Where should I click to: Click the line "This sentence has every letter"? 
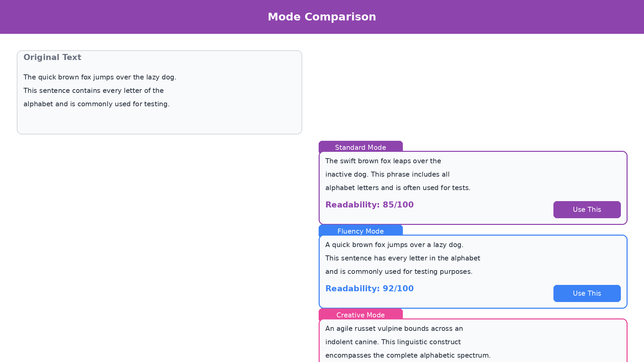402,258
